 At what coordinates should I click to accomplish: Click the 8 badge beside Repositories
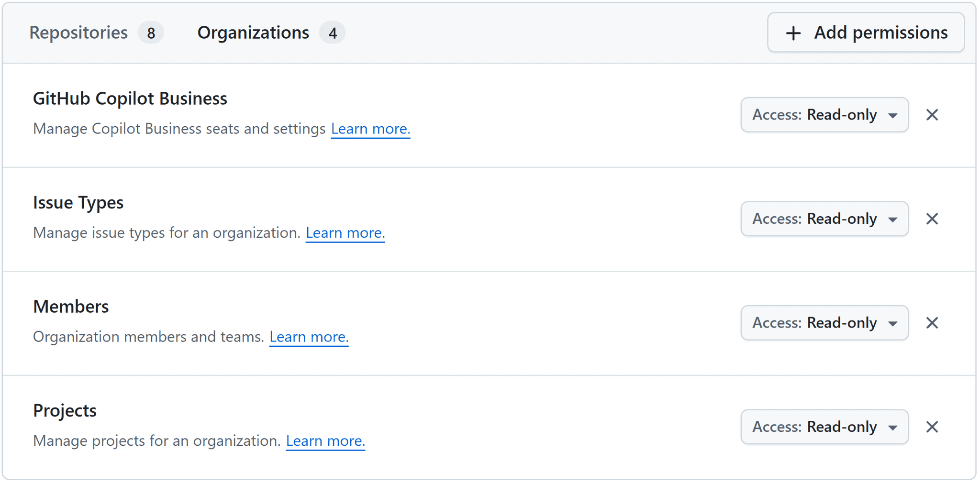click(x=151, y=33)
